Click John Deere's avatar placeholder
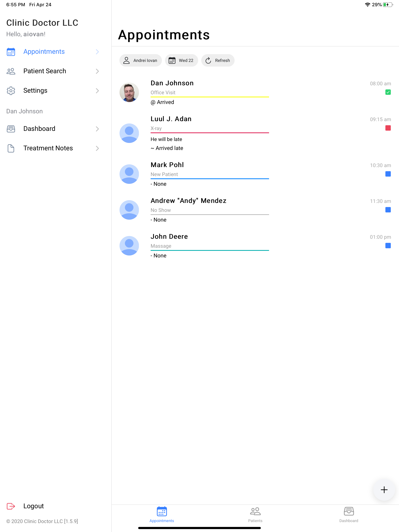Image resolution: width=399 pixels, height=532 pixels. pyautogui.click(x=129, y=246)
